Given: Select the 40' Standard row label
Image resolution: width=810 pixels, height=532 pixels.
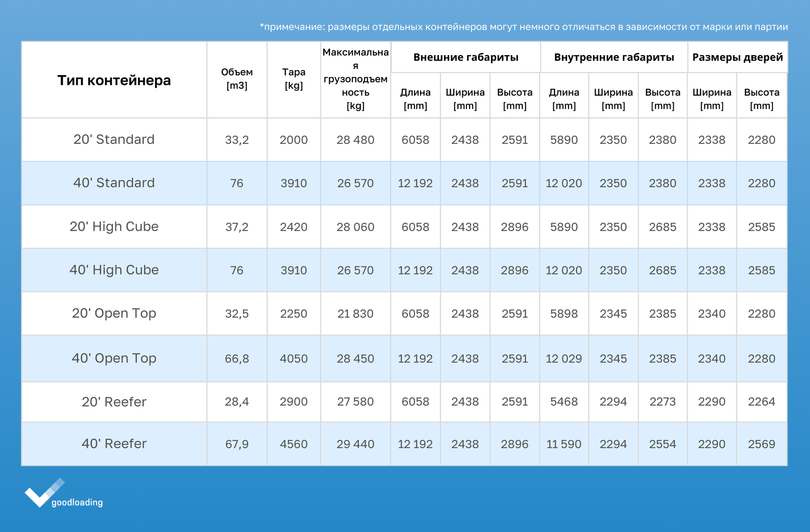Looking at the screenshot, I should [x=114, y=183].
